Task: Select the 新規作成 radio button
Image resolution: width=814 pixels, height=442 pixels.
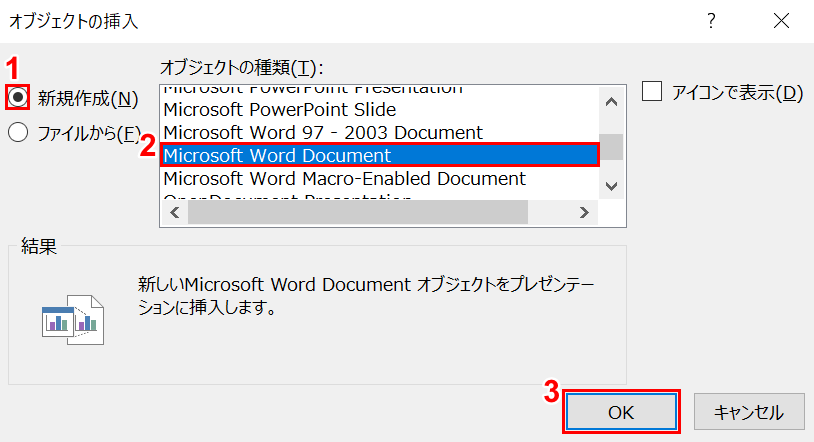Action: (x=18, y=98)
